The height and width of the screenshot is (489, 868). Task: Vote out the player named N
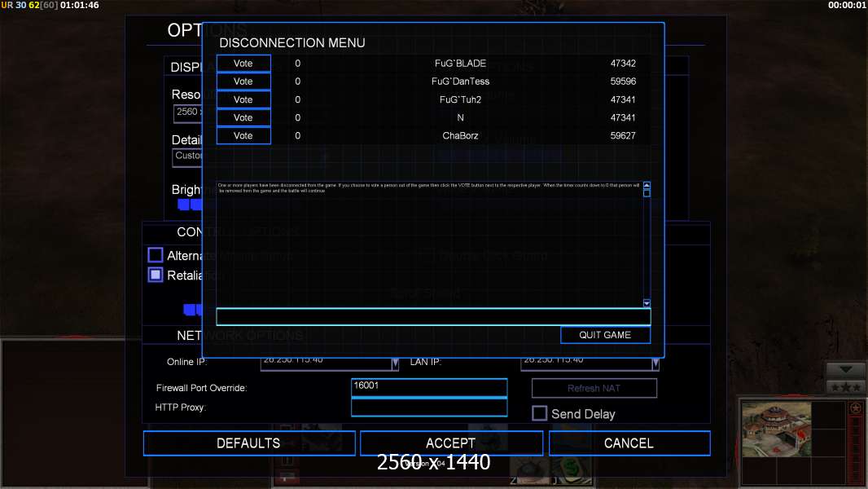coord(243,118)
